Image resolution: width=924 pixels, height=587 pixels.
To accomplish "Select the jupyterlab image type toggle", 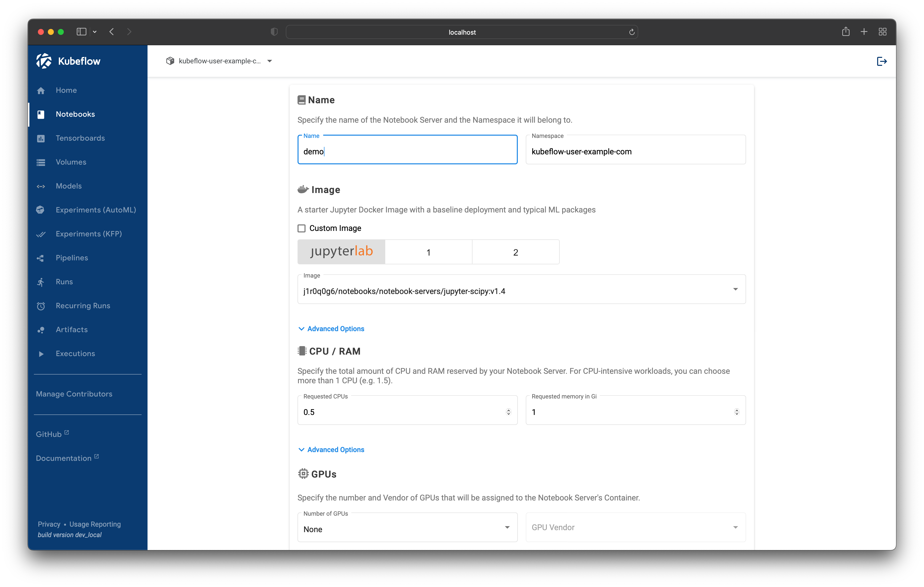I will [x=341, y=252].
